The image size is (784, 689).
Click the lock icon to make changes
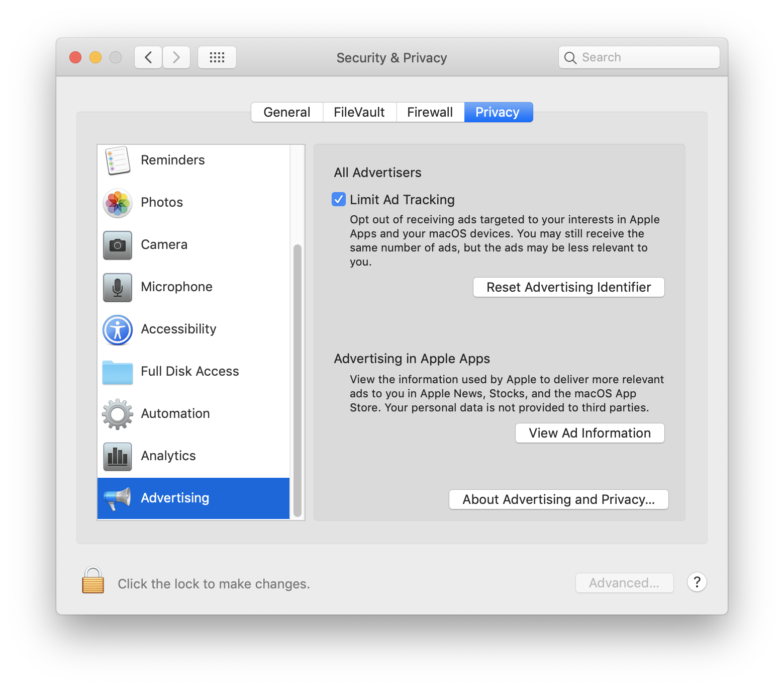click(93, 580)
